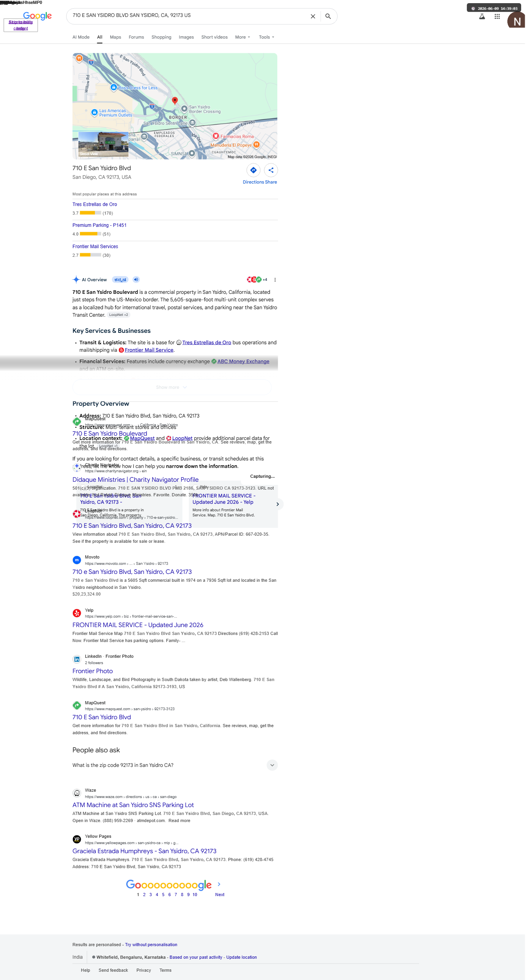Open the Graciela Estrada Humphreys result
This screenshot has height=980, width=531.
pos(145,851)
